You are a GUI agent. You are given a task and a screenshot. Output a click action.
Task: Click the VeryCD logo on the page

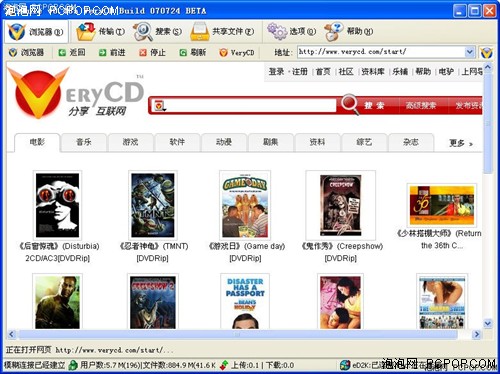point(76,93)
